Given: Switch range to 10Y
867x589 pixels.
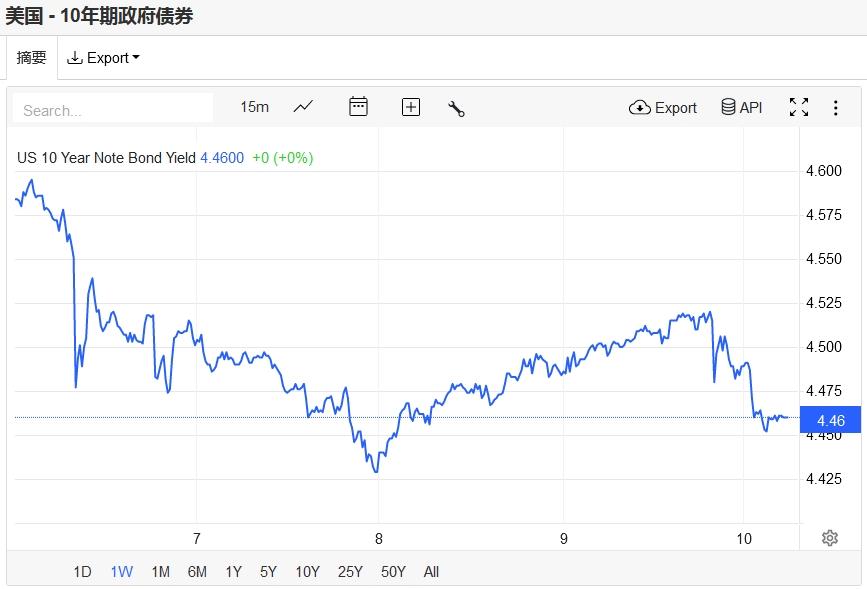Looking at the screenshot, I should pos(307,572).
